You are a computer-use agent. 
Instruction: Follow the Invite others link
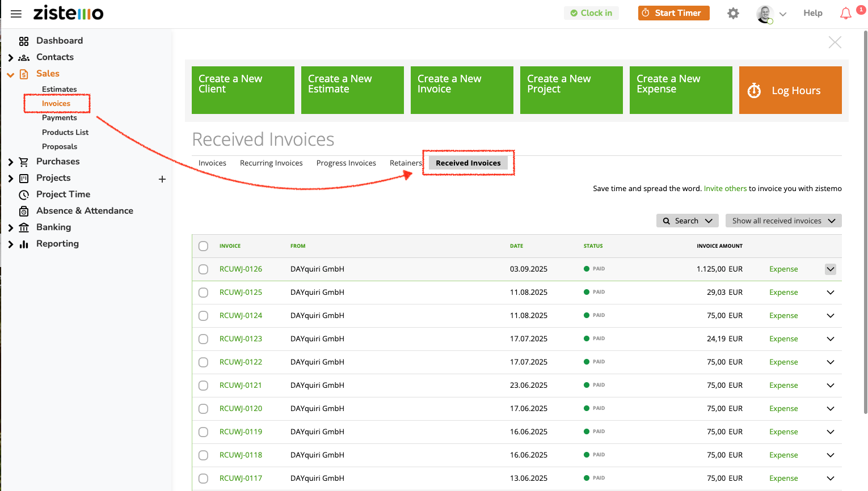pos(725,189)
